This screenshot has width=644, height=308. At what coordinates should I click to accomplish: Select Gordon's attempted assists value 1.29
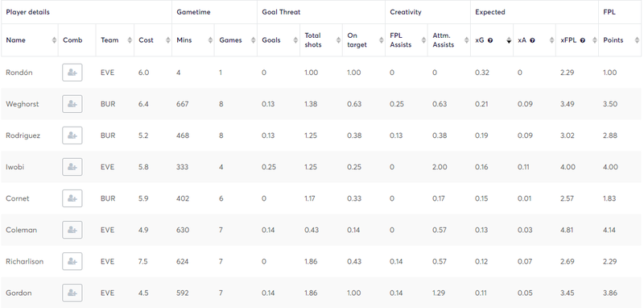[439, 293]
